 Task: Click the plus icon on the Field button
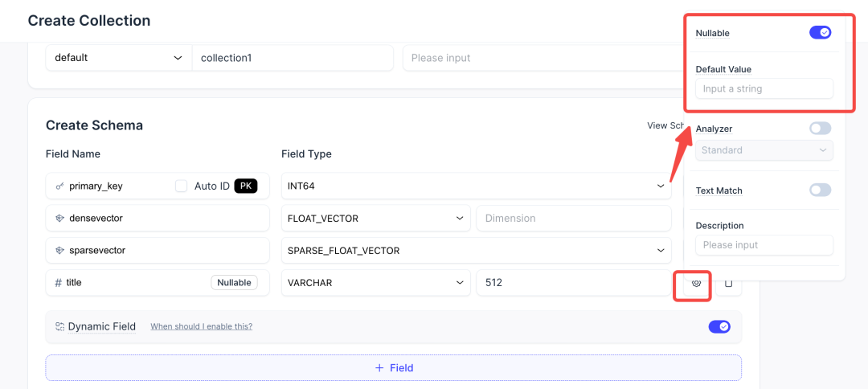(379, 367)
